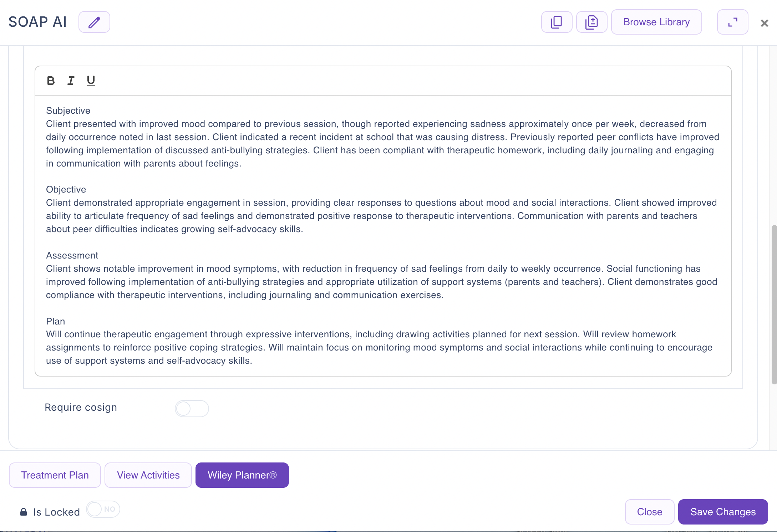777x532 pixels.
Task: Click in the Plan paragraph text
Action: [379, 348]
